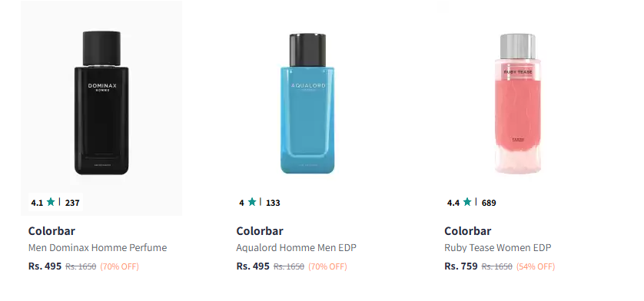Open the black Dominax Homme bottle image
Screen dimensions: 644x301
[101, 103]
